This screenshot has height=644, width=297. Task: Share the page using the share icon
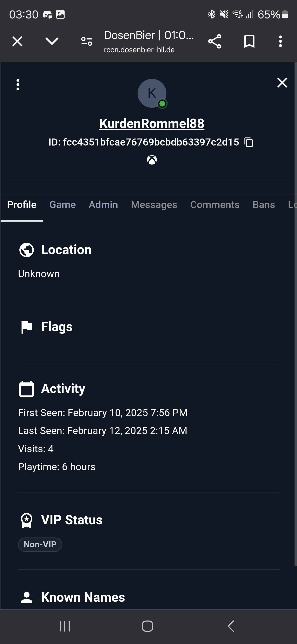click(214, 41)
